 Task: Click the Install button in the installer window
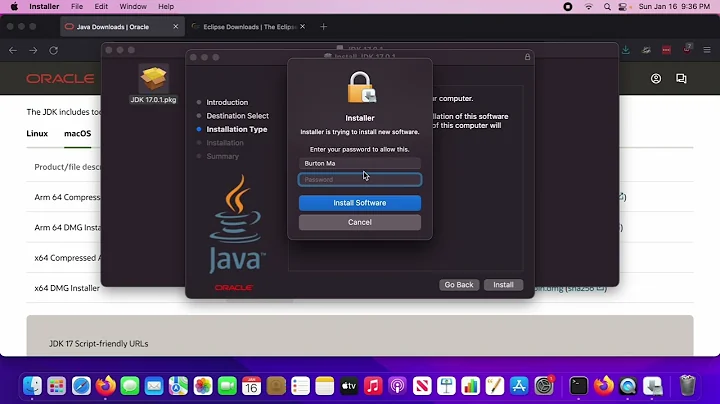pos(503,285)
